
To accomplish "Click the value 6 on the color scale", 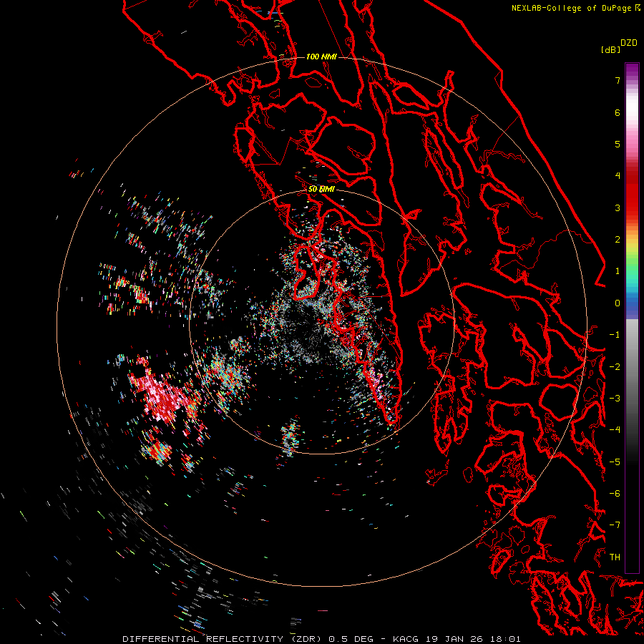I will coord(618,112).
